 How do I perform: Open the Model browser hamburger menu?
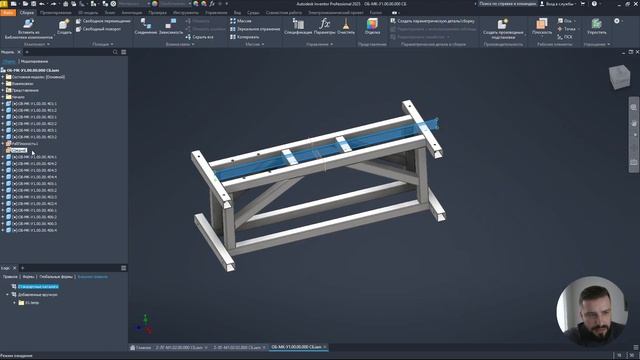tap(124, 52)
